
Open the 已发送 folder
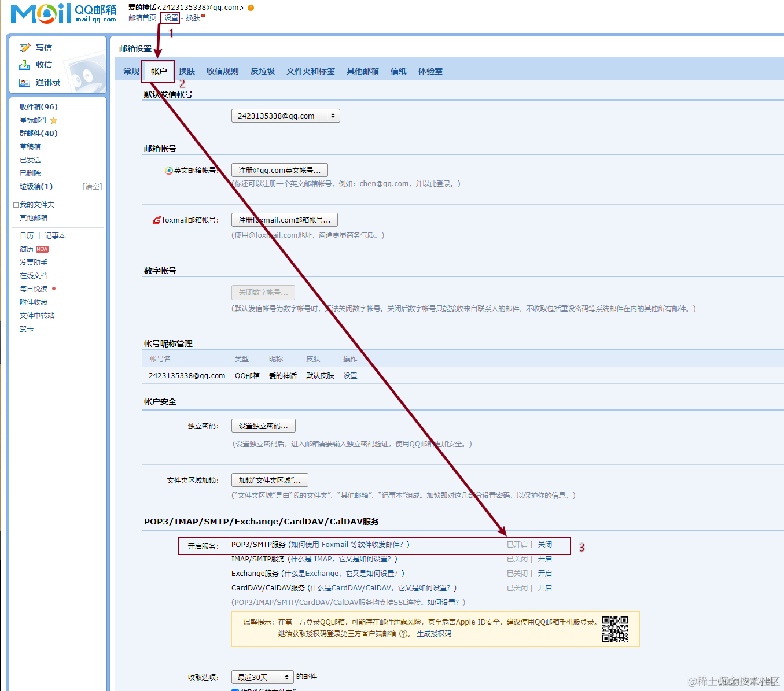[x=30, y=160]
